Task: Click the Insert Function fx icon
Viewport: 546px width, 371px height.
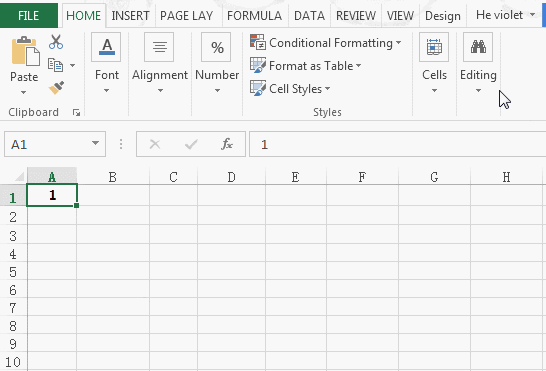Action: pyautogui.click(x=227, y=144)
